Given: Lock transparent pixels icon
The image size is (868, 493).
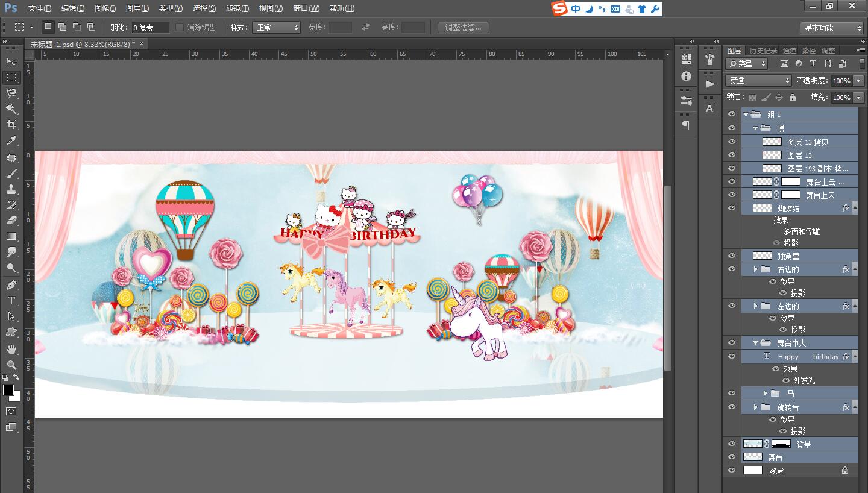Looking at the screenshot, I should [x=752, y=98].
